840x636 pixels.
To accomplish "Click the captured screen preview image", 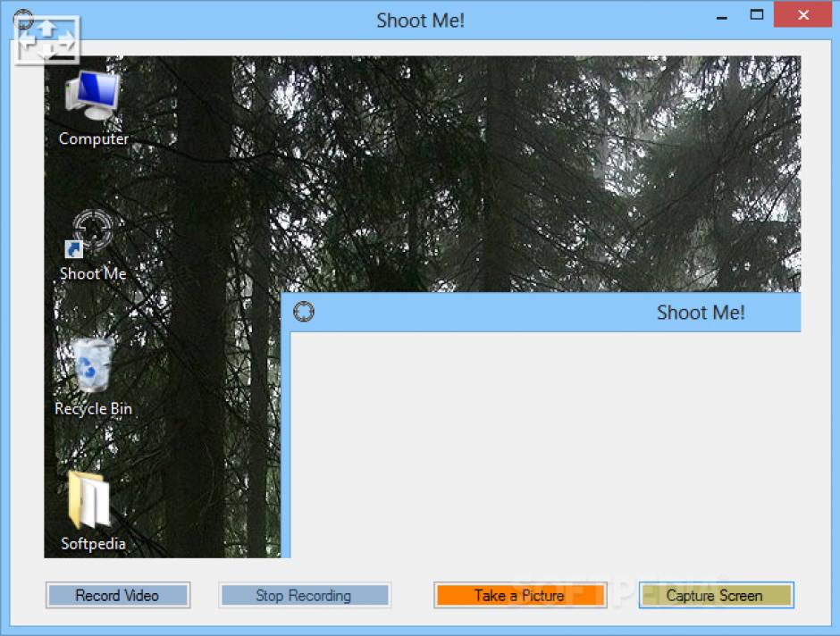I will [422, 306].
